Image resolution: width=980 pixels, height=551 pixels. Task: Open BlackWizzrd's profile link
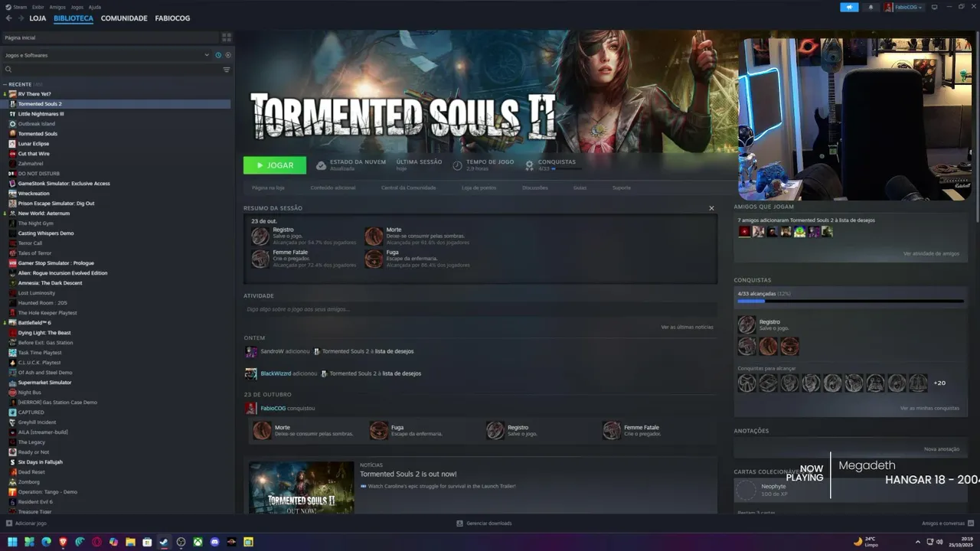pos(276,373)
